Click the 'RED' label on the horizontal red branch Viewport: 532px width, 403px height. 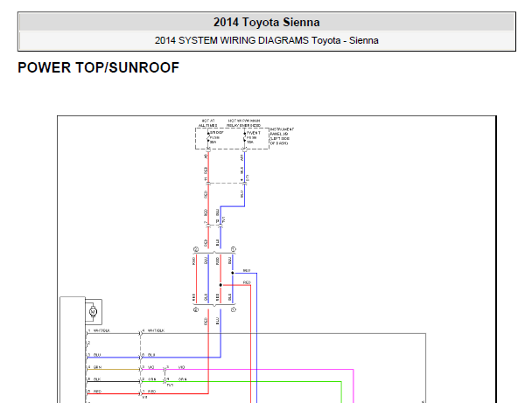pos(247,282)
